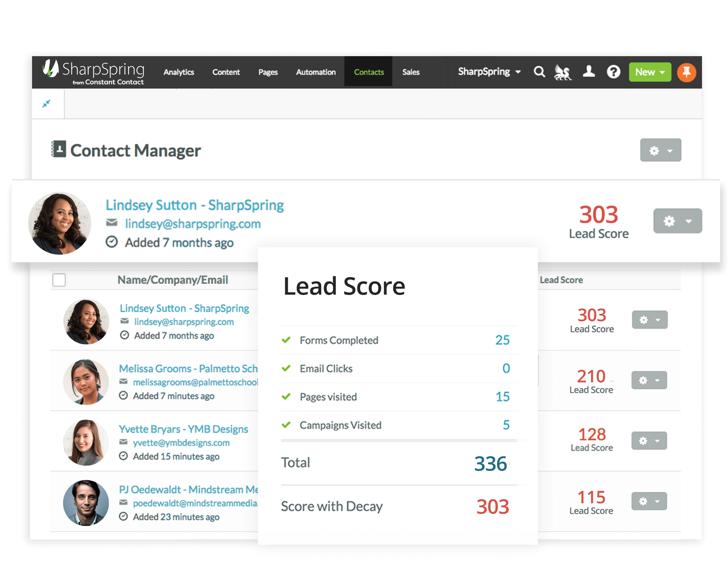Click the help question mark icon

[x=614, y=72]
